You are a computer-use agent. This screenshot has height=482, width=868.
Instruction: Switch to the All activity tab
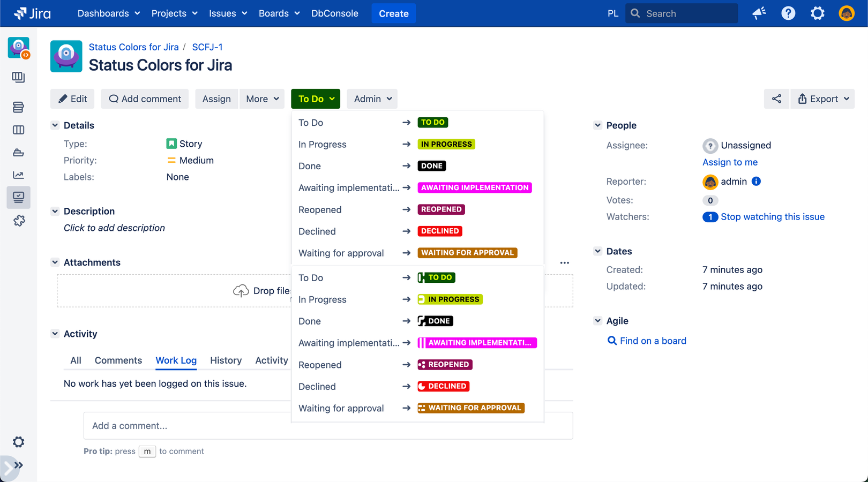[76, 360]
